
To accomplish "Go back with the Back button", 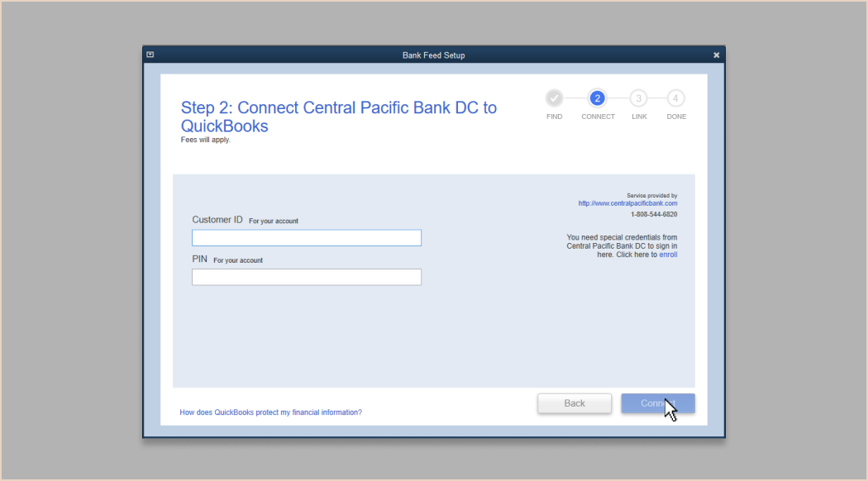I will click(574, 403).
